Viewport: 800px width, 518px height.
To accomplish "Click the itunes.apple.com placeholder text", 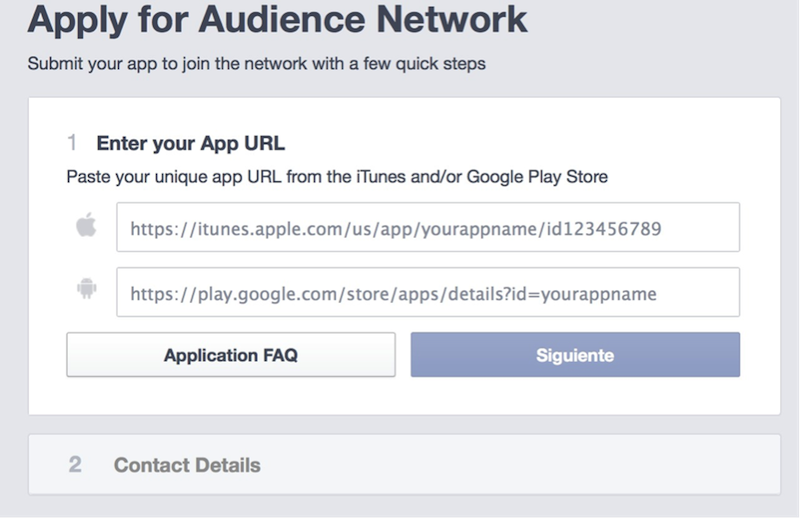I will pos(396,229).
